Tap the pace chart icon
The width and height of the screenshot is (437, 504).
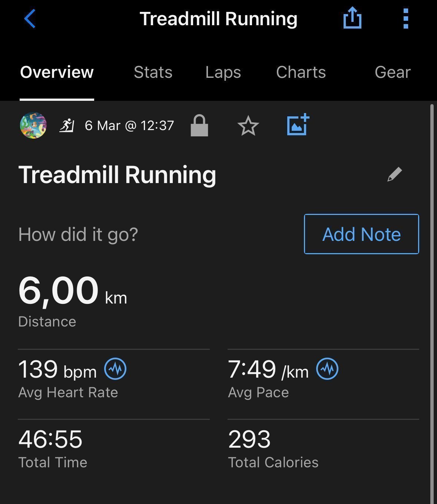(327, 369)
